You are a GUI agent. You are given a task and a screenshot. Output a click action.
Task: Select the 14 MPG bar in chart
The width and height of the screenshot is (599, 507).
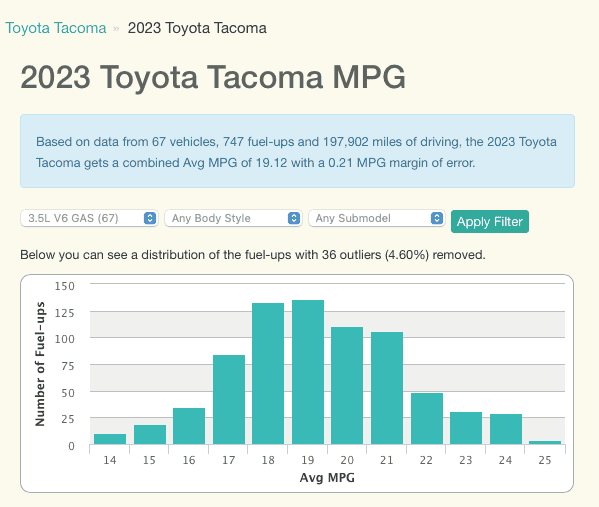pyautogui.click(x=110, y=439)
